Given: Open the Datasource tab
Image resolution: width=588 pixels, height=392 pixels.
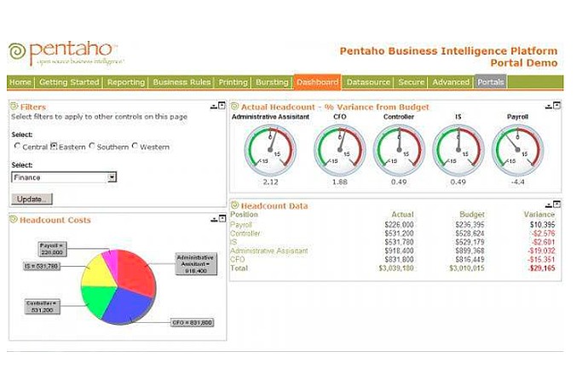Looking at the screenshot, I should (x=368, y=82).
